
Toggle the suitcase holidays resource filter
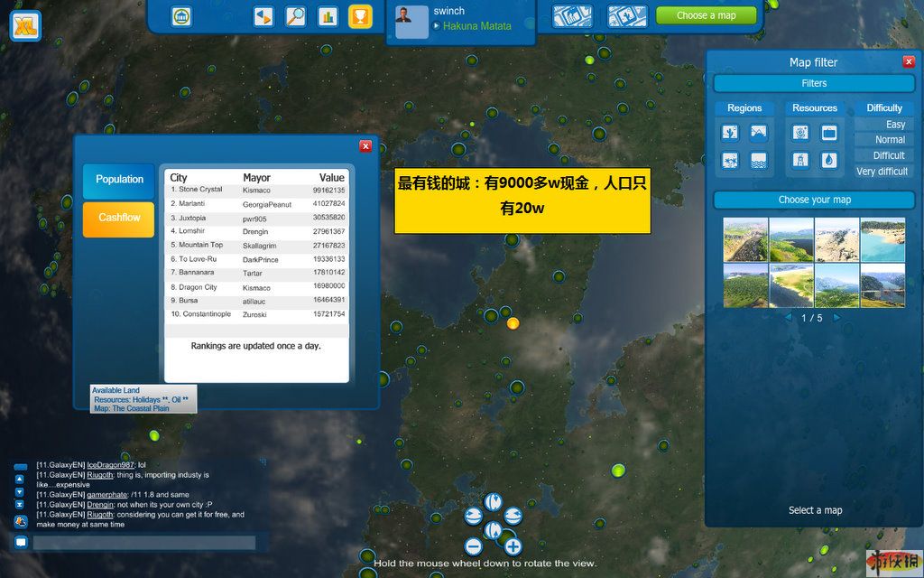point(828,132)
